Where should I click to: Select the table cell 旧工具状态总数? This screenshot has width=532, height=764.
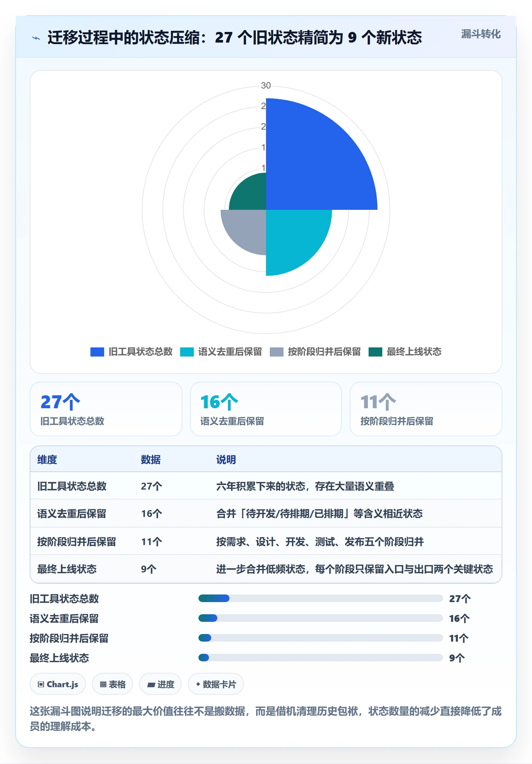(x=72, y=486)
